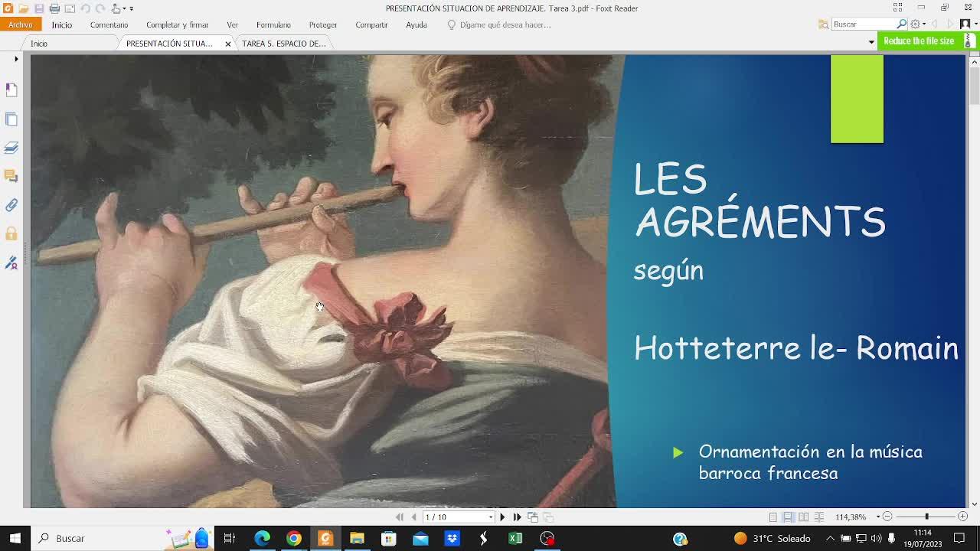
Task: Select continuous facing view mode
Action: pyautogui.click(x=818, y=517)
